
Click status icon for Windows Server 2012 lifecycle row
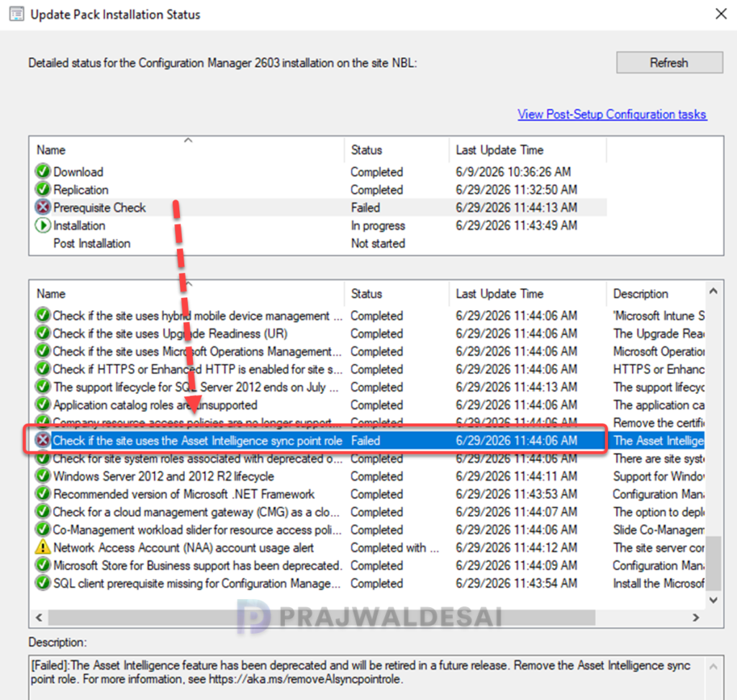[42, 477]
